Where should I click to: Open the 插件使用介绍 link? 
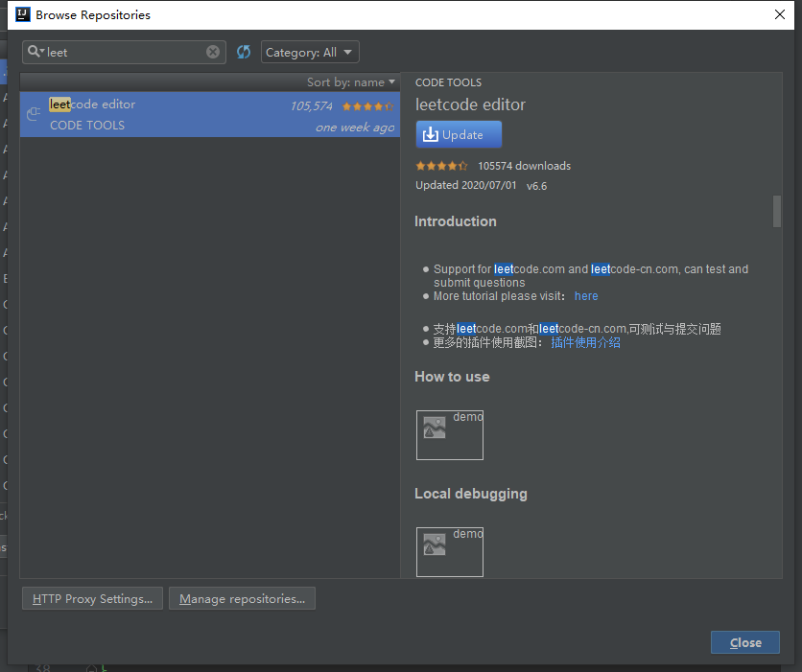tap(585, 342)
